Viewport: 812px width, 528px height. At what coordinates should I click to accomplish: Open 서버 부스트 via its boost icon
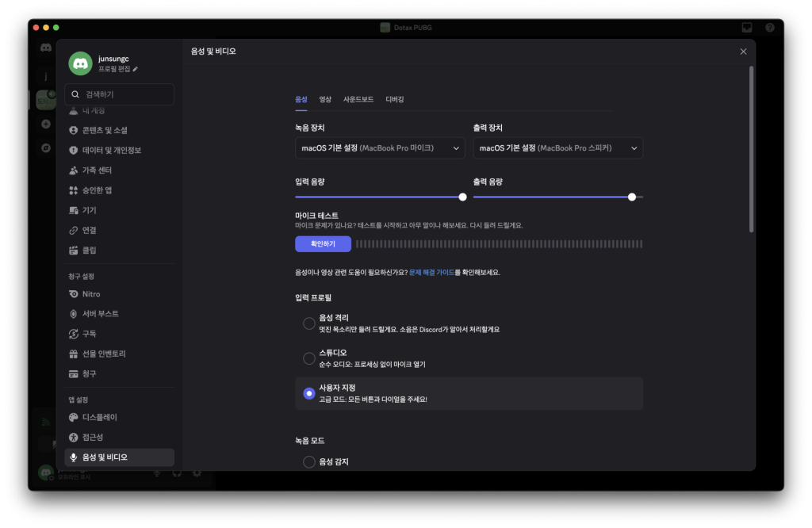coord(74,314)
